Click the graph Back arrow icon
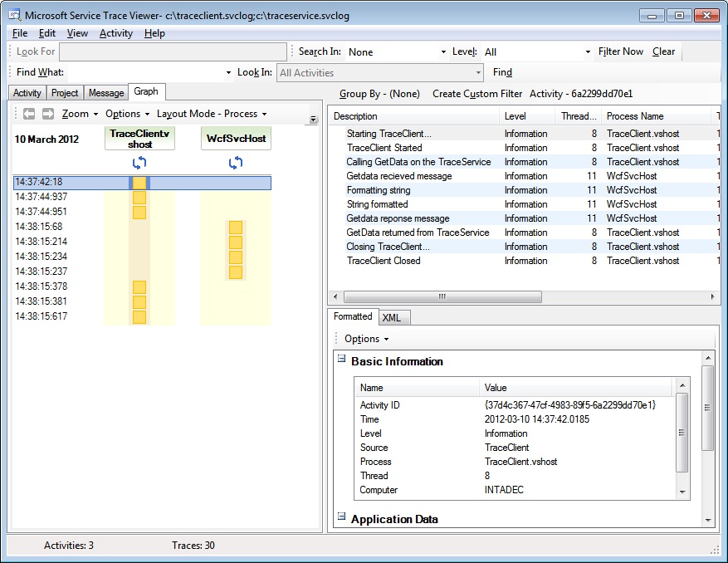The image size is (728, 563). click(x=29, y=114)
